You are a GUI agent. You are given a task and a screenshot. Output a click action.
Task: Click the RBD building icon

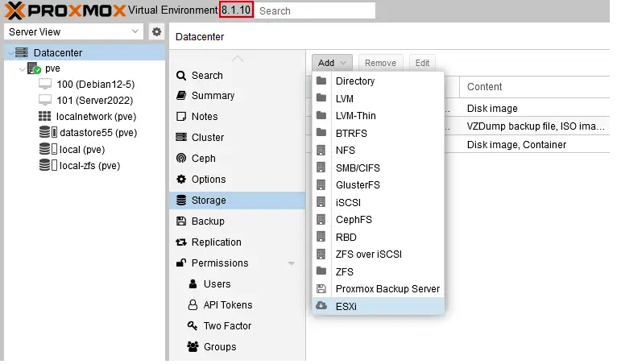tap(321, 237)
